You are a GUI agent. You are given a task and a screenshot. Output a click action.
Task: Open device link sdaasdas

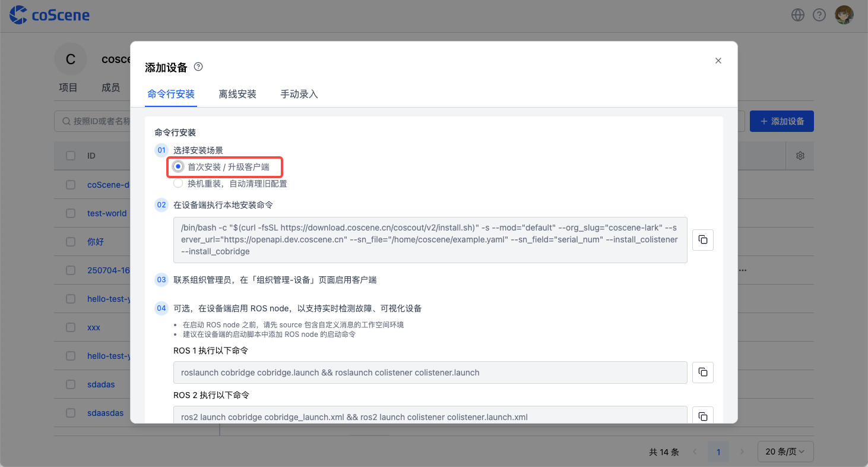(106, 413)
